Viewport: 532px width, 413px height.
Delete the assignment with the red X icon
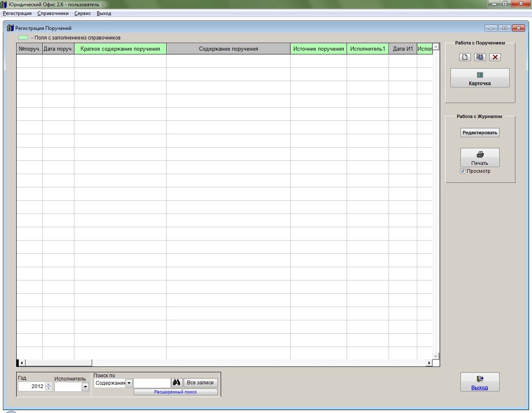[x=495, y=57]
